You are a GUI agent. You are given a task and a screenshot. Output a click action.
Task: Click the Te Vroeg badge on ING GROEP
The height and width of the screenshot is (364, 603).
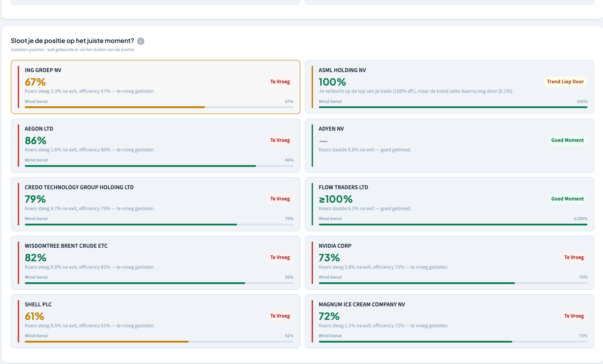pyautogui.click(x=280, y=82)
